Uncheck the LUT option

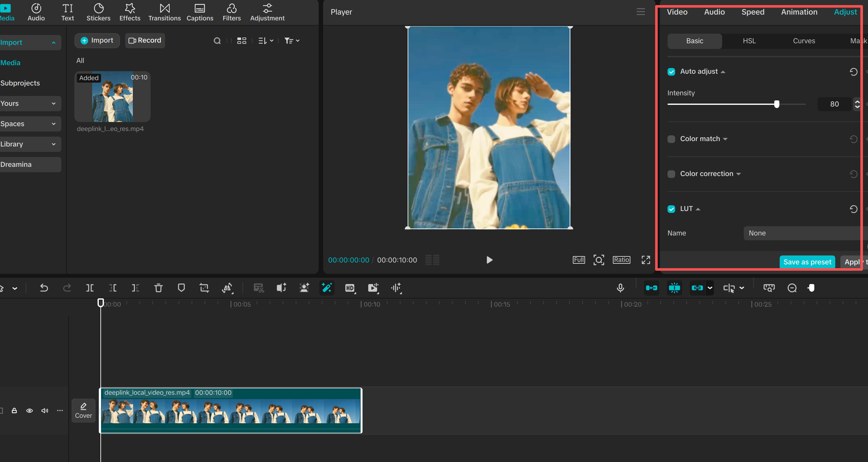tap(671, 209)
